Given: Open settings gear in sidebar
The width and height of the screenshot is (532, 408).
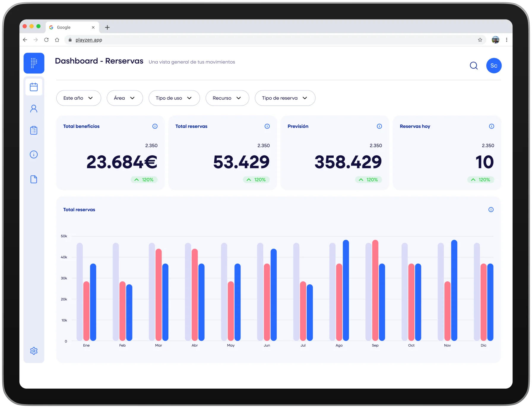Looking at the screenshot, I should (34, 351).
